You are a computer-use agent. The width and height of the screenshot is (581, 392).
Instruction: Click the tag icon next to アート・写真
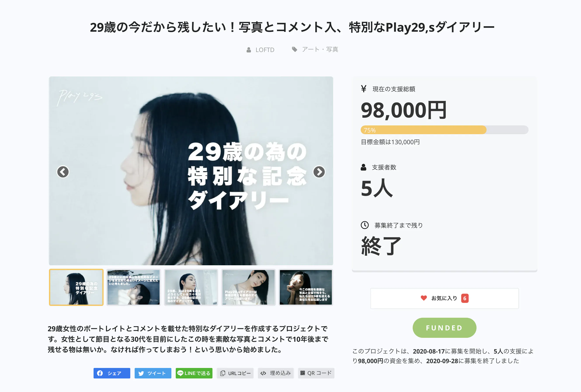(x=294, y=49)
